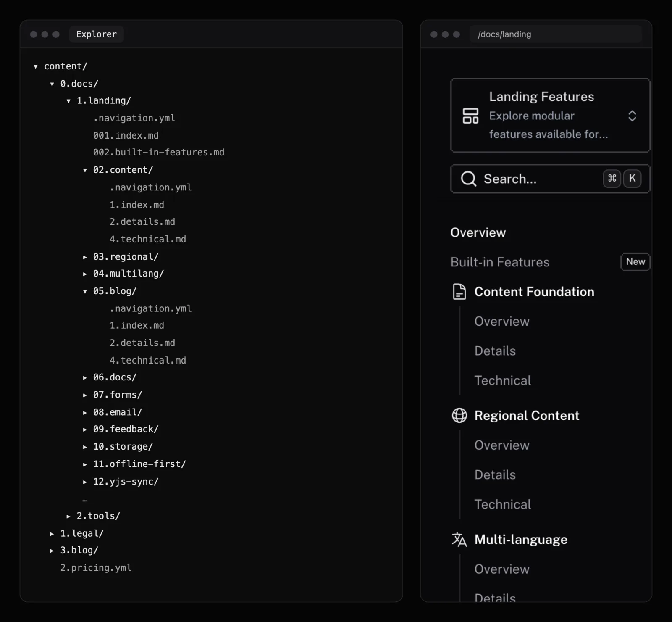Expand the 04.multilang/ folder arrow
672x622 pixels.
[x=85, y=274]
